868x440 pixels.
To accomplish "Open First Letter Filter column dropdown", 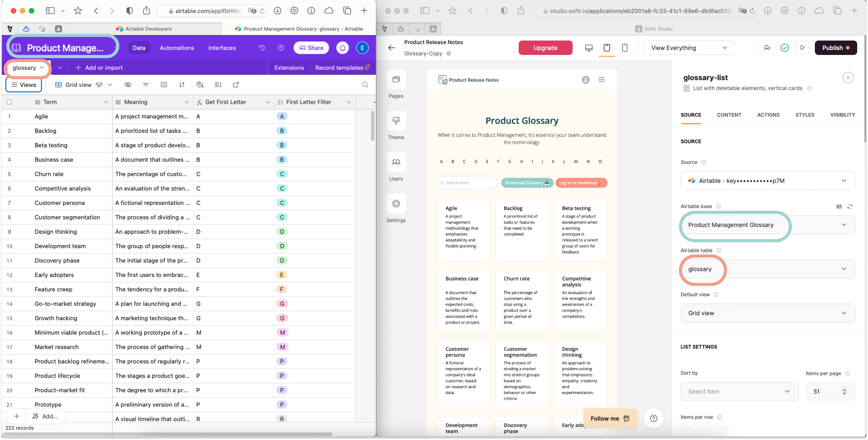I will (349, 102).
